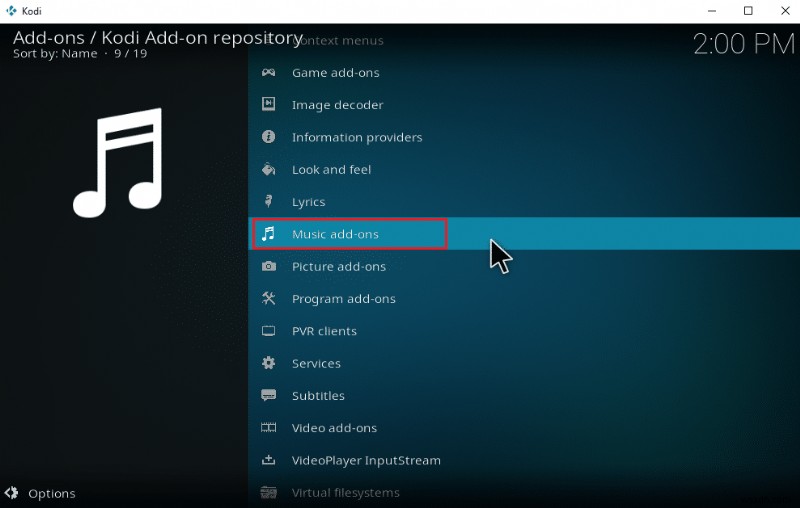Select the partially hidden Context menus entry
Viewport: 800px width, 508px height.
click(524, 40)
